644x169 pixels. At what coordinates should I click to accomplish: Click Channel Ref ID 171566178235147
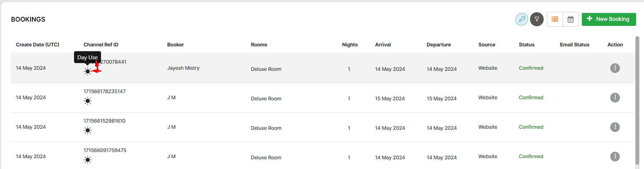(105, 91)
